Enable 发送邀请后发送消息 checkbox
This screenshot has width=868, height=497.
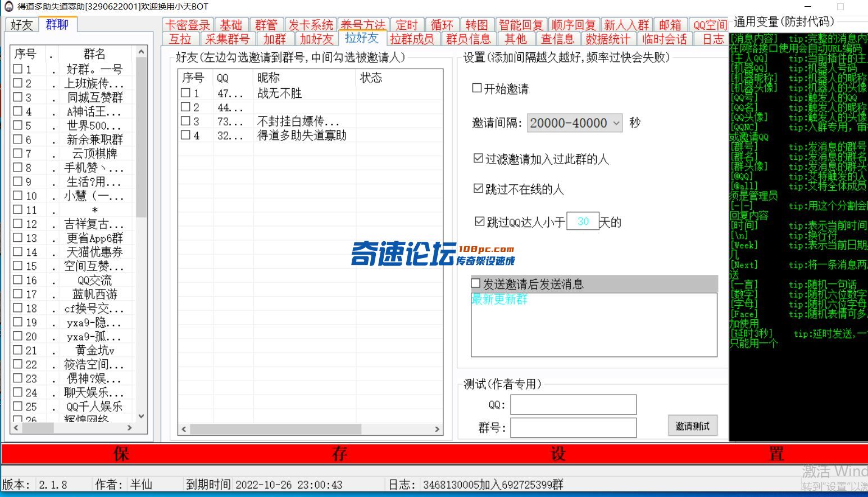(x=476, y=284)
